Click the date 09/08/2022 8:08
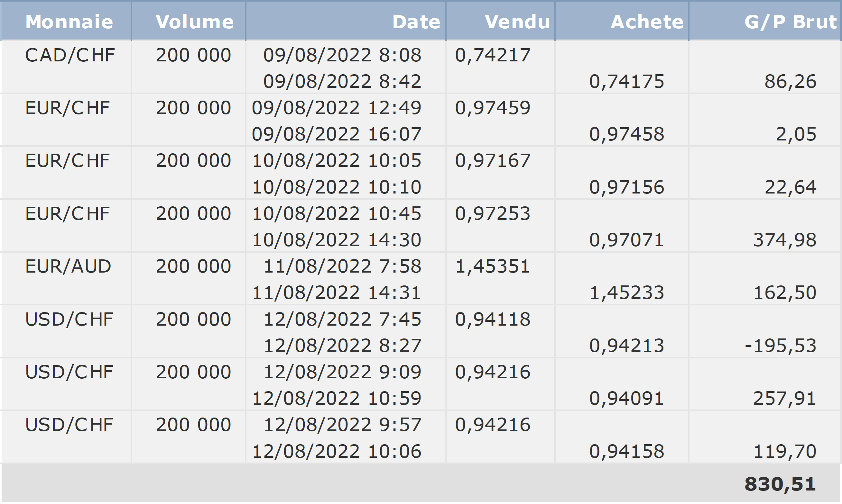This screenshot has width=842, height=504. [x=342, y=55]
